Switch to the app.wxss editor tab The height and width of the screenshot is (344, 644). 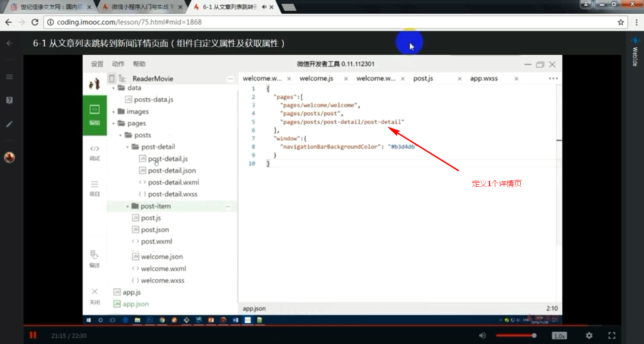[484, 78]
